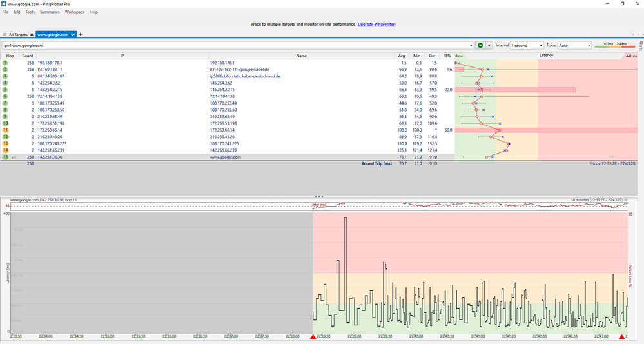644x344 pixels.
Task: Click hop 1 number badge
Action: point(5,63)
